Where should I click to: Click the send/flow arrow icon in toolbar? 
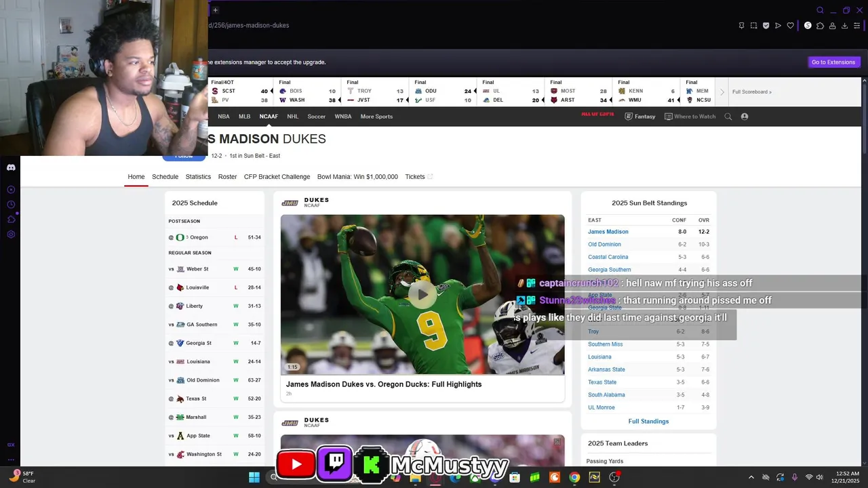tap(778, 26)
